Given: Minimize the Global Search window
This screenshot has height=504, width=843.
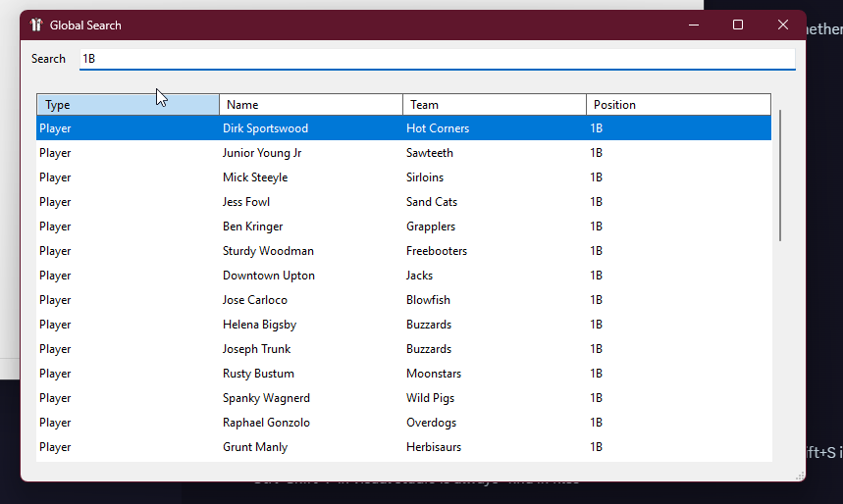Looking at the screenshot, I should point(694,25).
